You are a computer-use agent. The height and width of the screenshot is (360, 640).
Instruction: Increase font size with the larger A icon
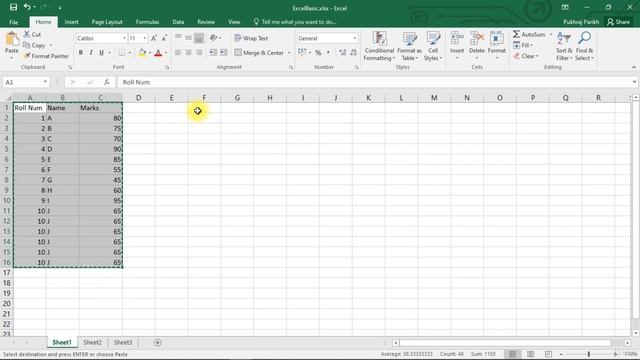point(154,38)
